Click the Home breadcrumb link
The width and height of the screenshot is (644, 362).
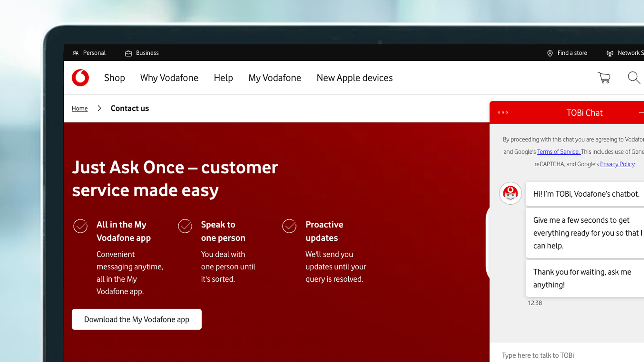(x=80, y=108)
